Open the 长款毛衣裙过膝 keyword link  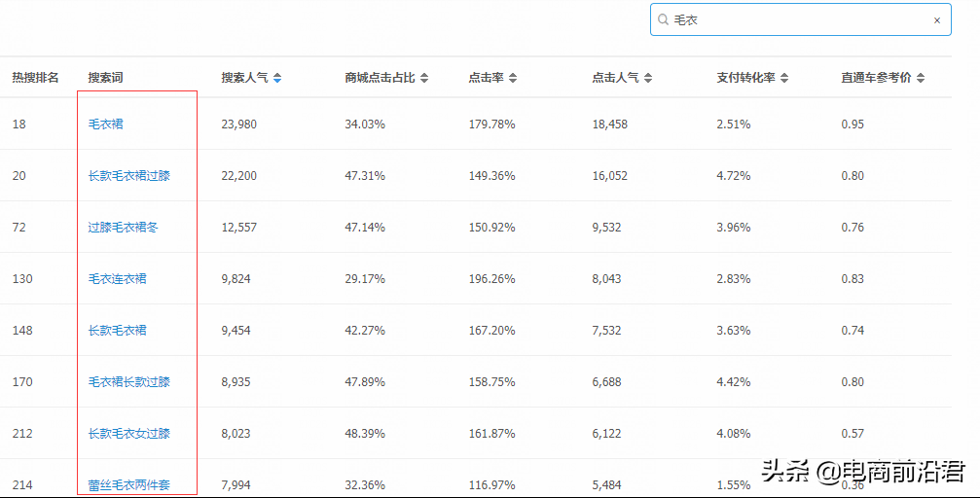click(x=129, y=176)
